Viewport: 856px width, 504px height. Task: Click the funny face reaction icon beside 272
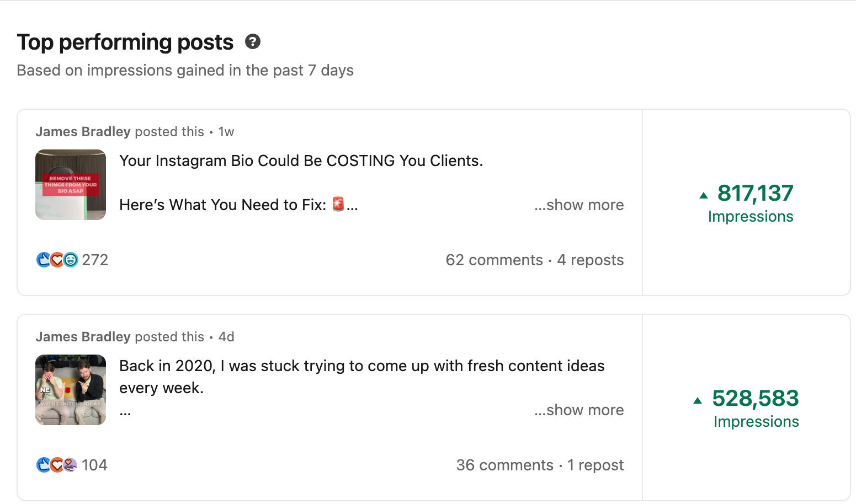(71, 260)
